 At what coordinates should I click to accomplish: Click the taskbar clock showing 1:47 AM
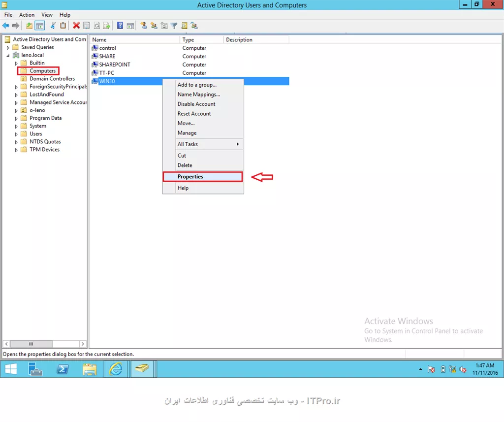pyautogui.click(x=485, y=369)
